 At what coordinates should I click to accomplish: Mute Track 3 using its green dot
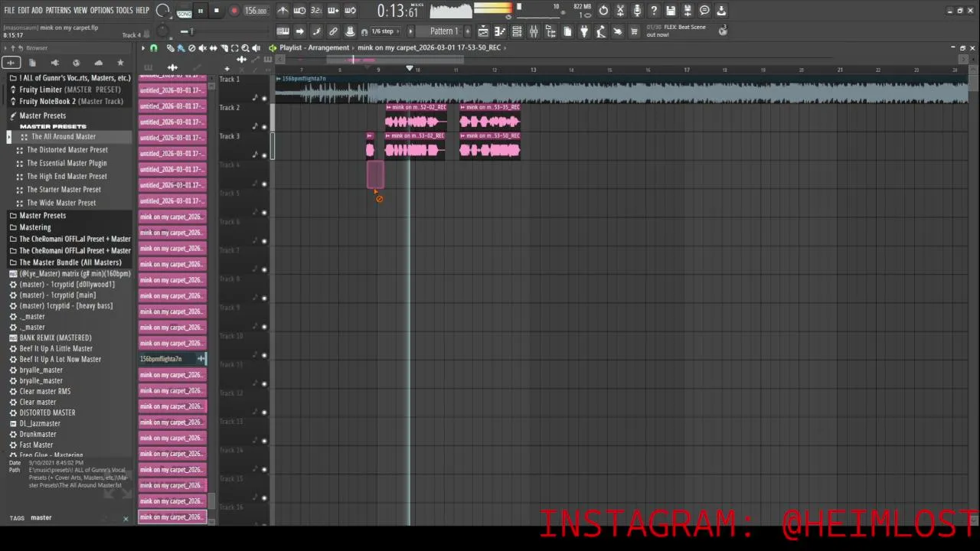pos(265,155)
